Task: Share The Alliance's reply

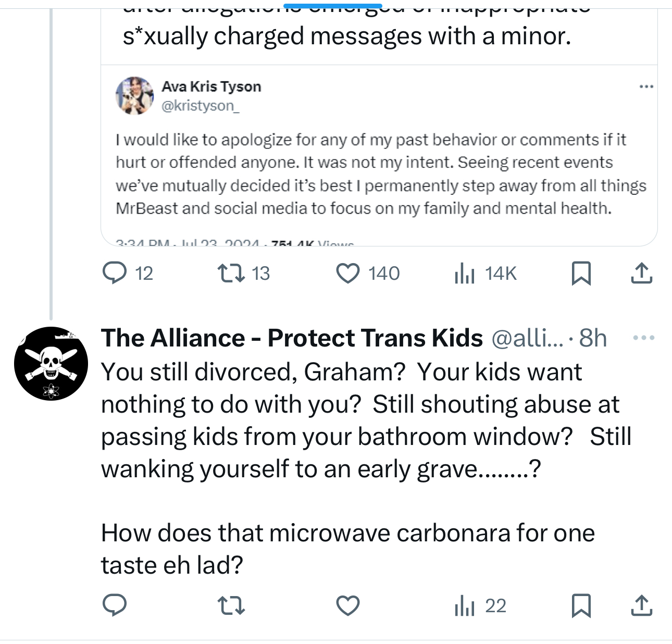Action: 641,605
